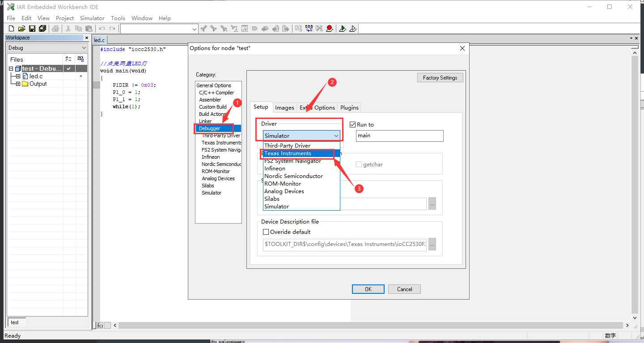Click the Go To line icon
This screenshot has height=343, width=644.
pos(245,29)
